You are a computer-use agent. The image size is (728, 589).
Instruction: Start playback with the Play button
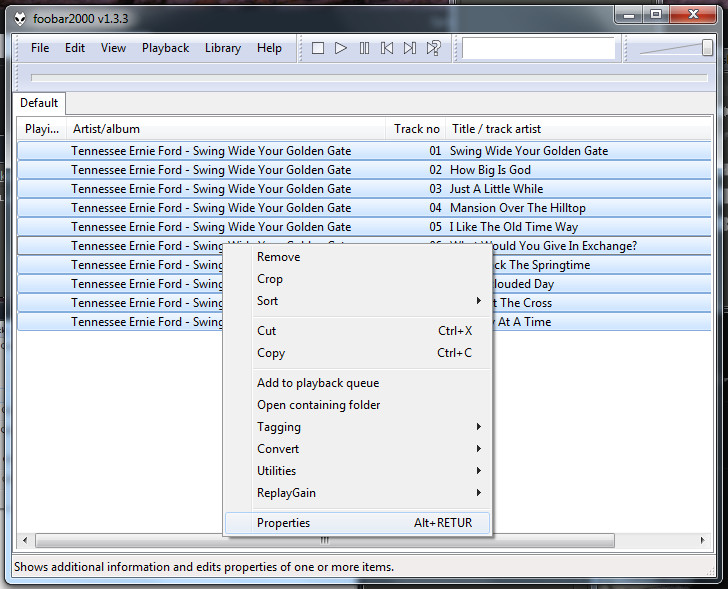pyautogui.click(x=341, y=48)
